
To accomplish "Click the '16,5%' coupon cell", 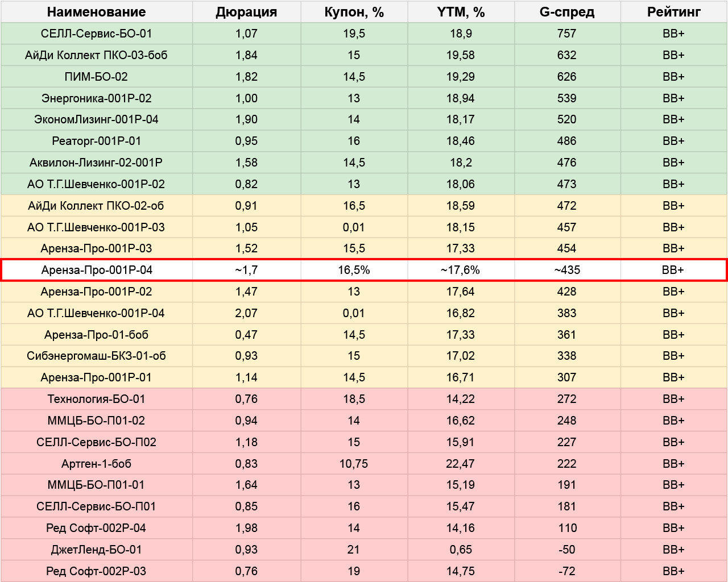I will click(354, 270).
